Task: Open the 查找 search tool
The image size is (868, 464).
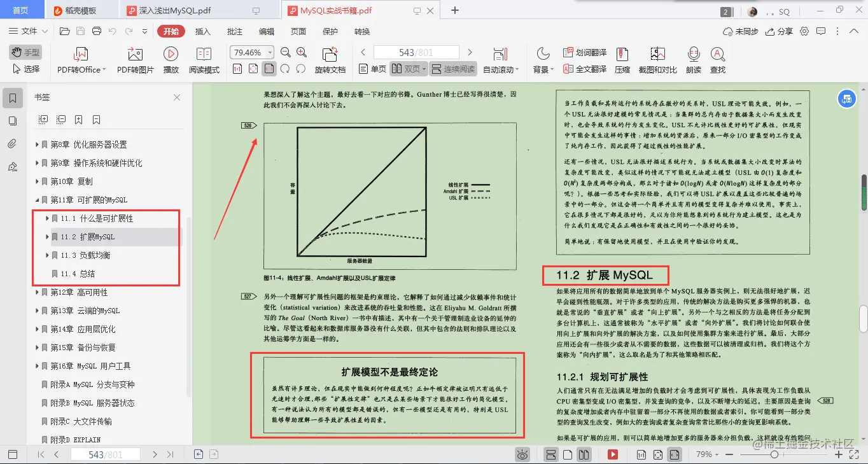Action: point(718,60)
